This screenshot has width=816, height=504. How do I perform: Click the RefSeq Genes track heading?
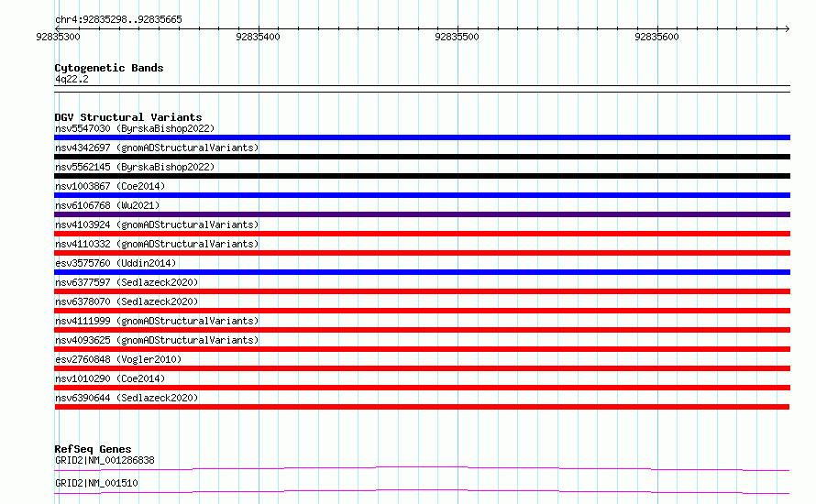(x=93, y=449)
